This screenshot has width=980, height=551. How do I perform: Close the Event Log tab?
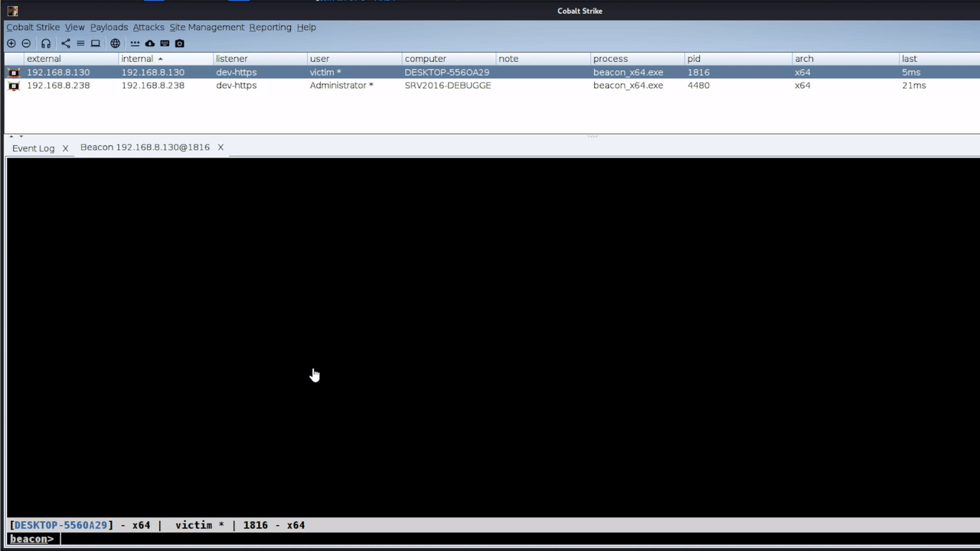65,148
